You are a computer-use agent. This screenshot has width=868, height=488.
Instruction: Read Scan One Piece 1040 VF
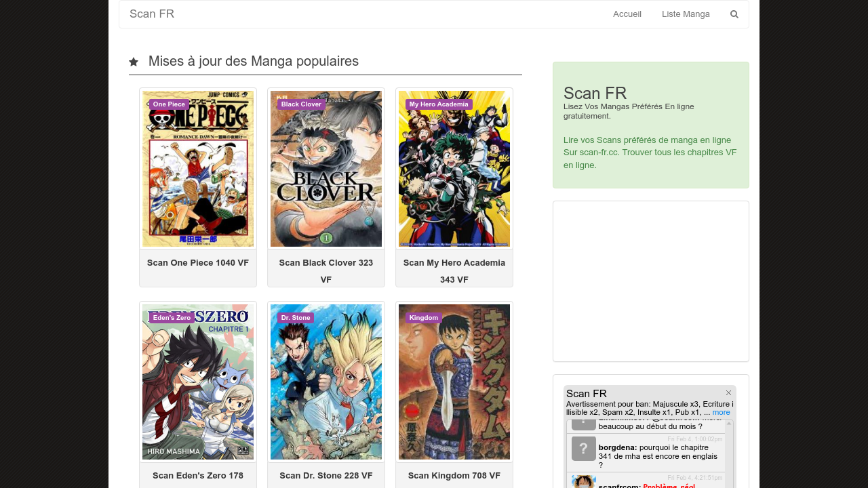198,263
